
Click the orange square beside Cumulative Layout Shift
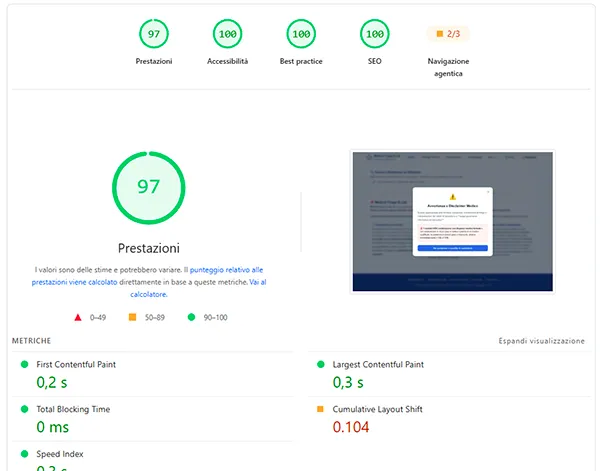[x=320, y=409]
